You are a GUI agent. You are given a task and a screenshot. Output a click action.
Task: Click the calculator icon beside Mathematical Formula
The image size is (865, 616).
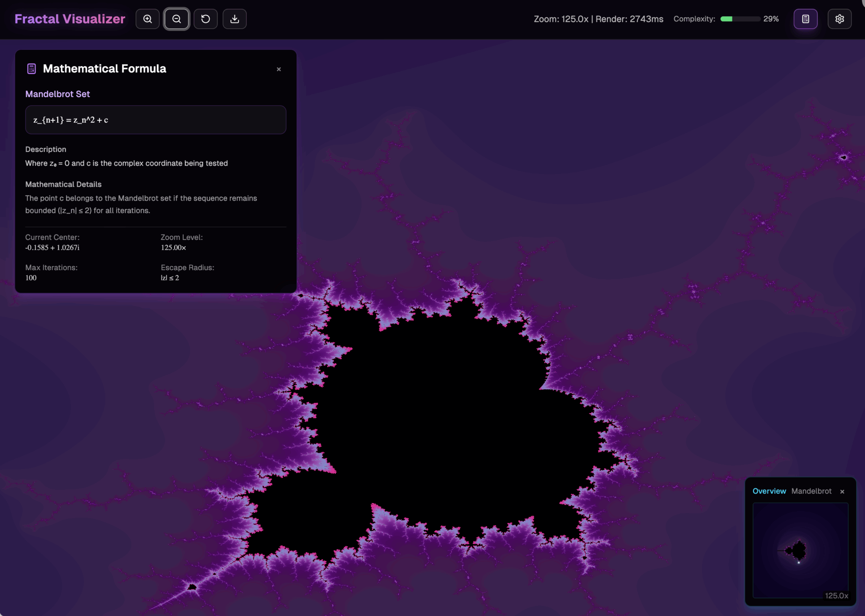[x=32, y=69]
